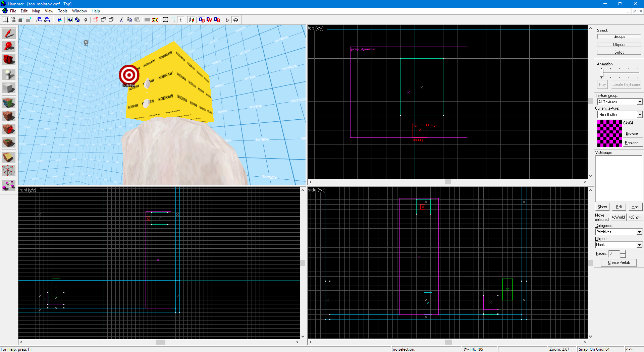The image size is (644, 352).
Task: Open the Edit menu
Action: coord(24,11)
